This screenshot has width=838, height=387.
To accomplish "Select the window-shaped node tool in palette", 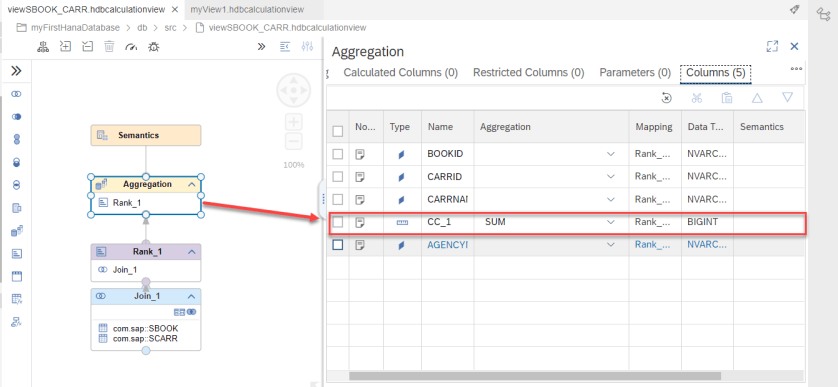I will coord(17,276).
